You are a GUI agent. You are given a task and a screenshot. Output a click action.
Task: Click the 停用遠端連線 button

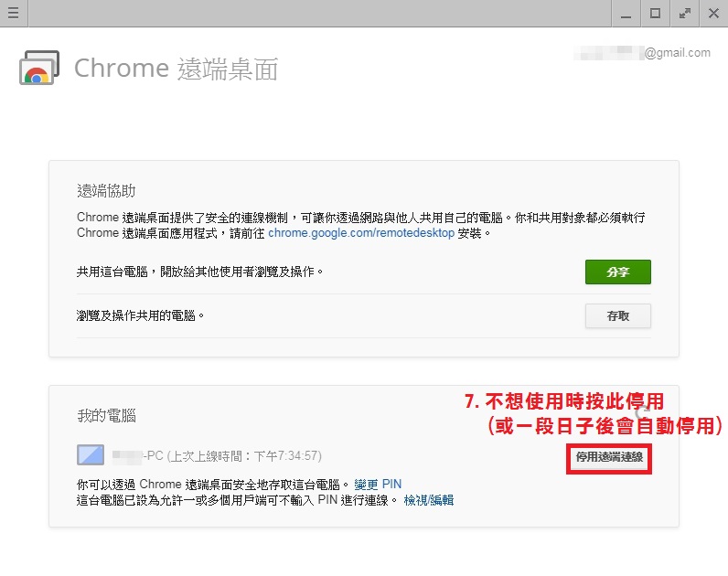608,456
